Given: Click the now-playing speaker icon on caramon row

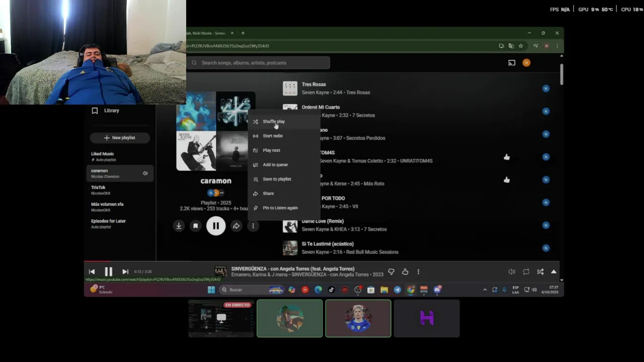Looking at the screenshot, I should (145, 173).
